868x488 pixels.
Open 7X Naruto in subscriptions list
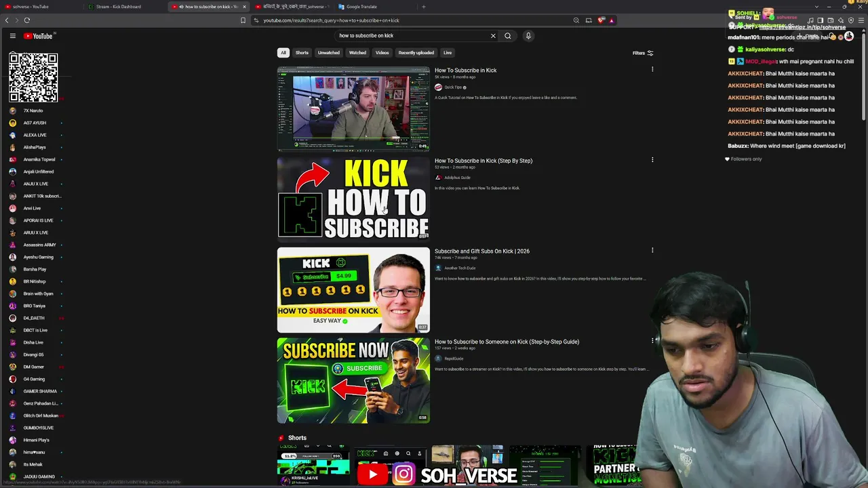coord(34,110)
